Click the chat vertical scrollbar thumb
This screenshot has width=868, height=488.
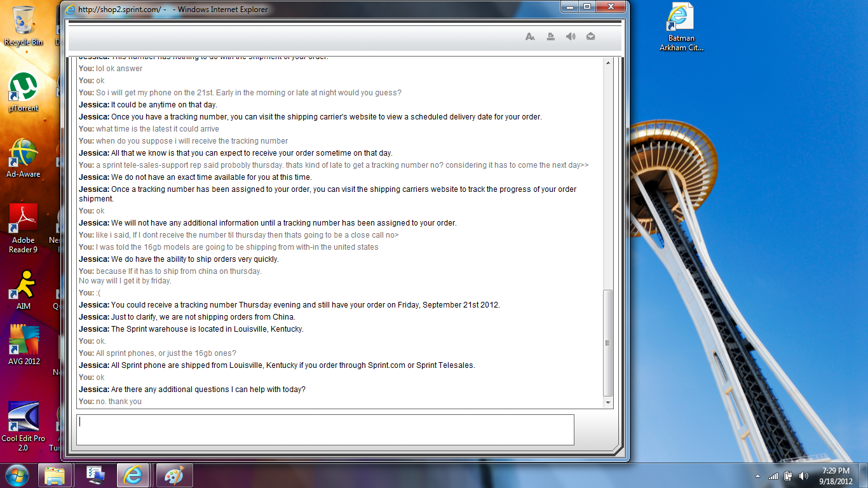608,343
